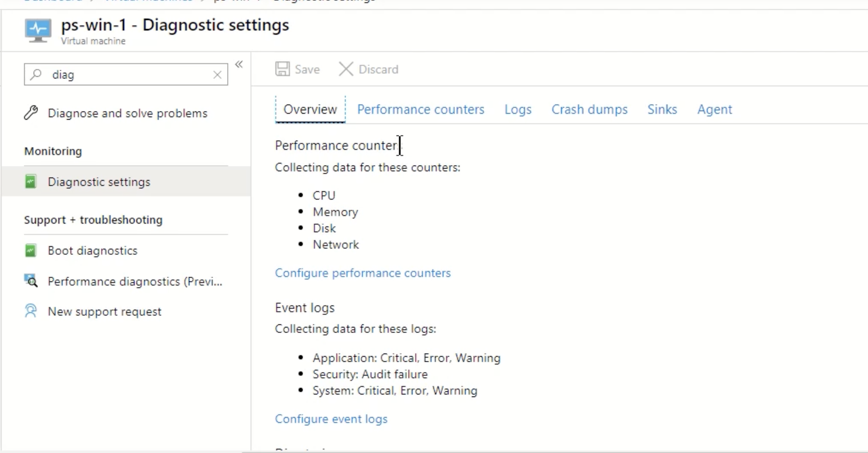Viewport: 868px width, 453px height.
Task: Click the 'Virtual machine' subtitle
Action: point(93,41)
